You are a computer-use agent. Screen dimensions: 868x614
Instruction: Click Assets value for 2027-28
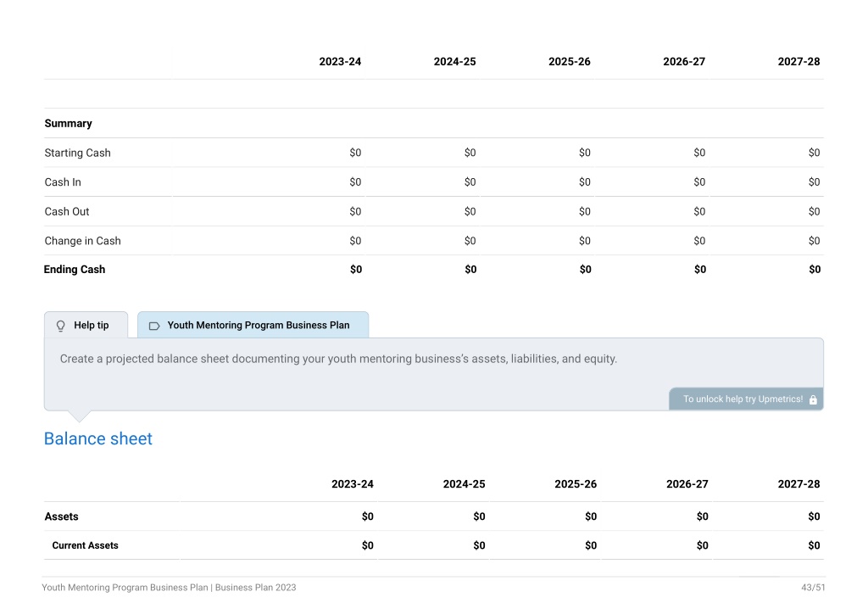(x=814, y=516)
